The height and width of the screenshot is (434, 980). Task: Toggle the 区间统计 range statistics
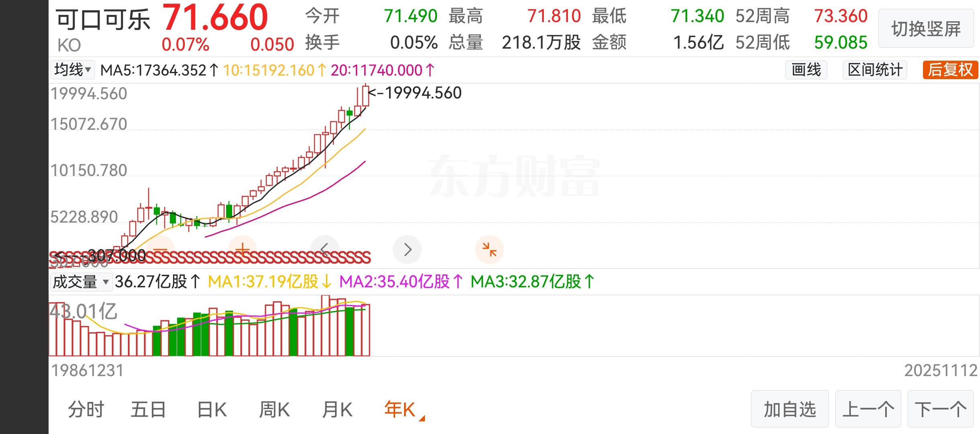(x=875, y=70)
